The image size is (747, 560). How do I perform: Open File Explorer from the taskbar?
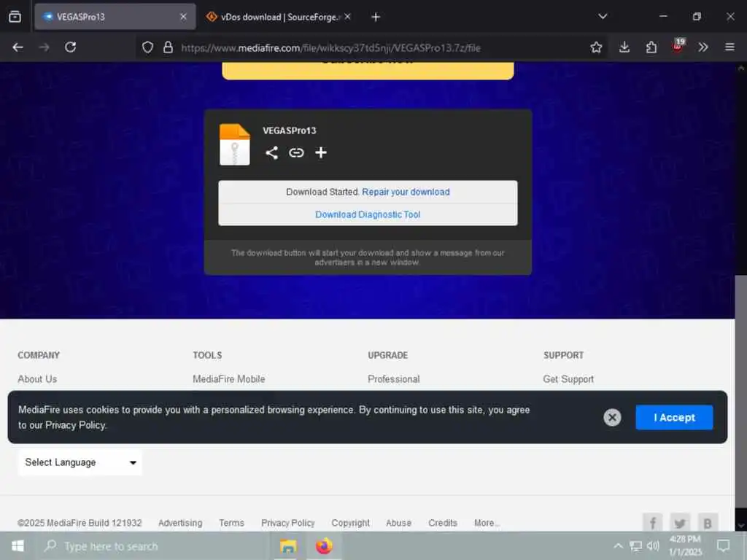(x=287, y=546)
